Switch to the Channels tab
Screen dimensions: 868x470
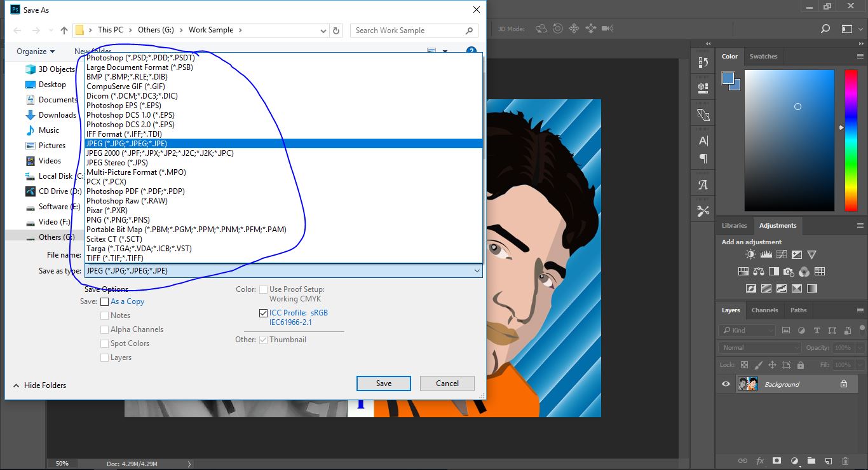click(764, 310)
